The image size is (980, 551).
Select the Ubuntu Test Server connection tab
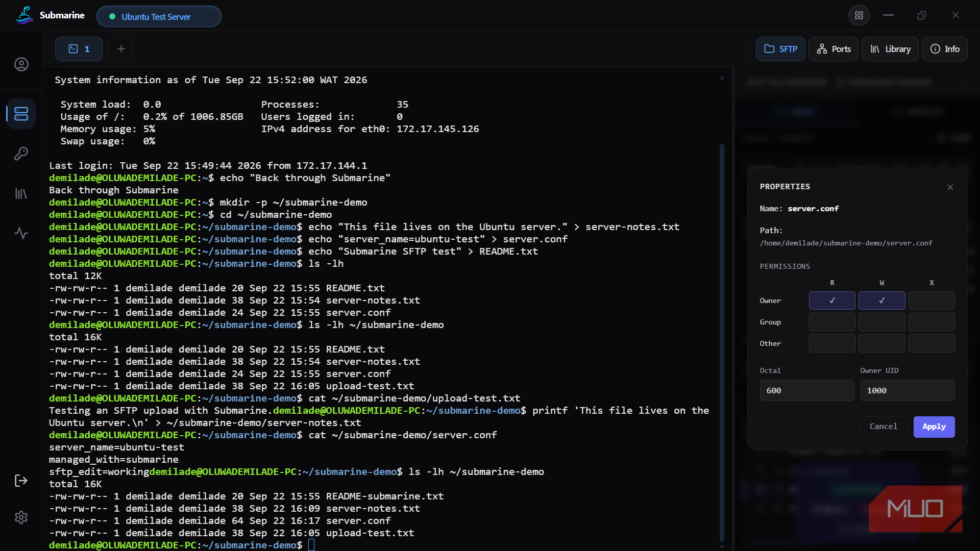point(159,16)
